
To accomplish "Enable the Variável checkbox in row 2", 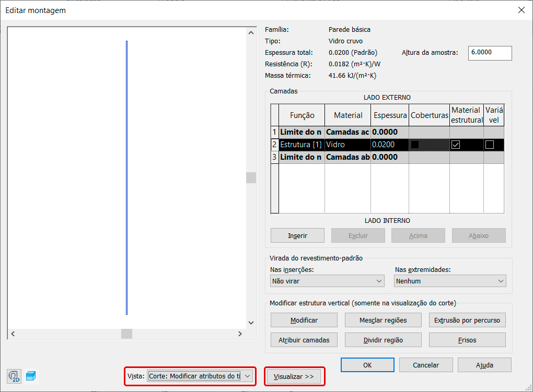I will click(489, 145).
